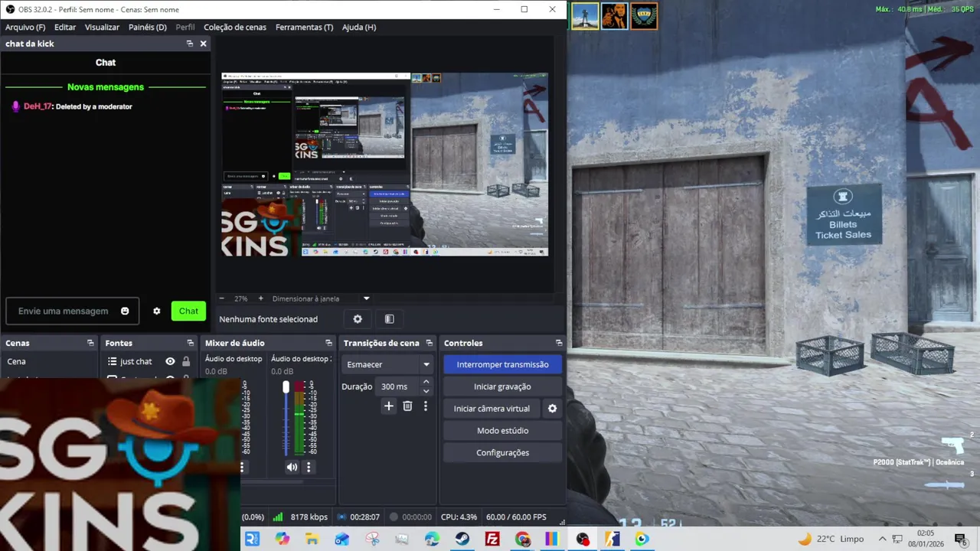The height and width of the screenshot is (551, 980).
Task: Undock the Mixer de áudio panel
Action: click(328, 343)
